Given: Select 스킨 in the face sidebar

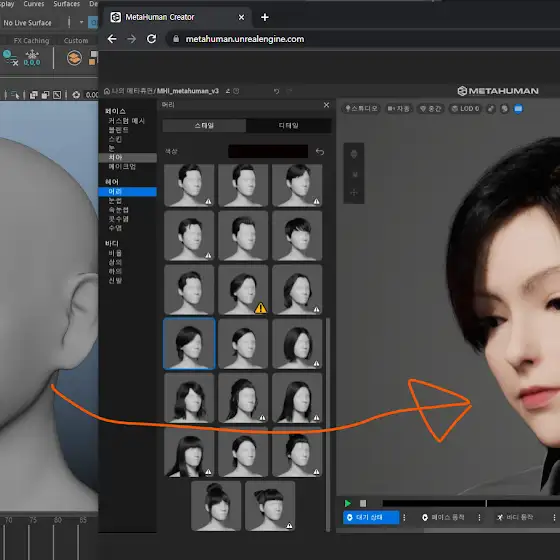Looking at the screenshot, I should point(115,139).
